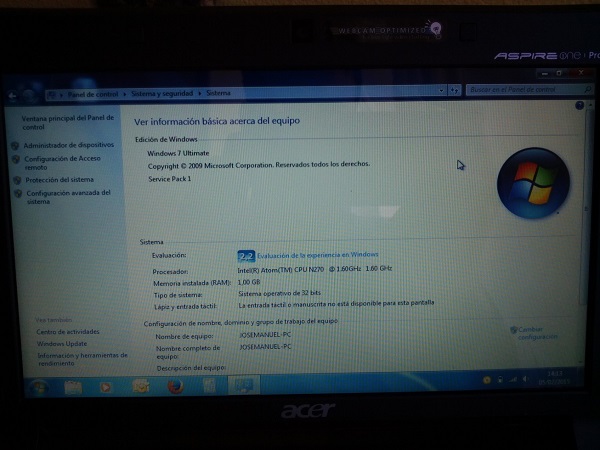The image size is (600, 450).
Task: Go to 'Panel de control' breadcrumb
Action: pyautogui.click(x=93, y=94)
